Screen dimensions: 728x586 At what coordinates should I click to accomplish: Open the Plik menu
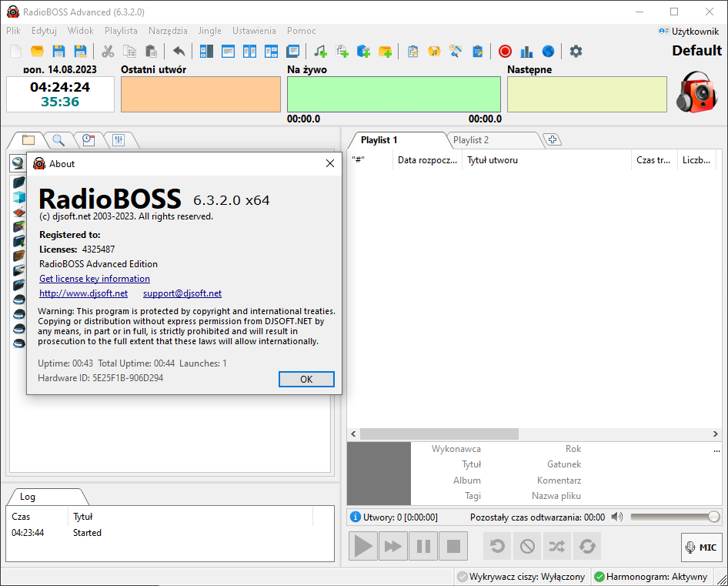[13, 31]
